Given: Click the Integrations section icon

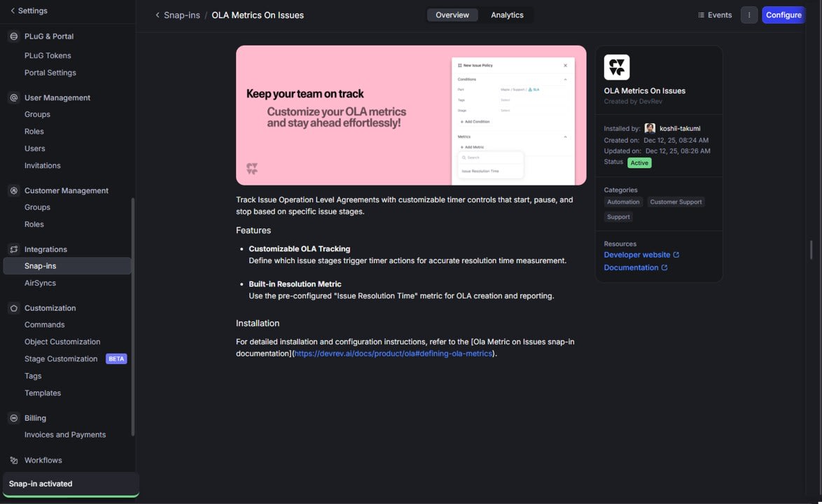Looking at the screenshot, I should (13, 249).
